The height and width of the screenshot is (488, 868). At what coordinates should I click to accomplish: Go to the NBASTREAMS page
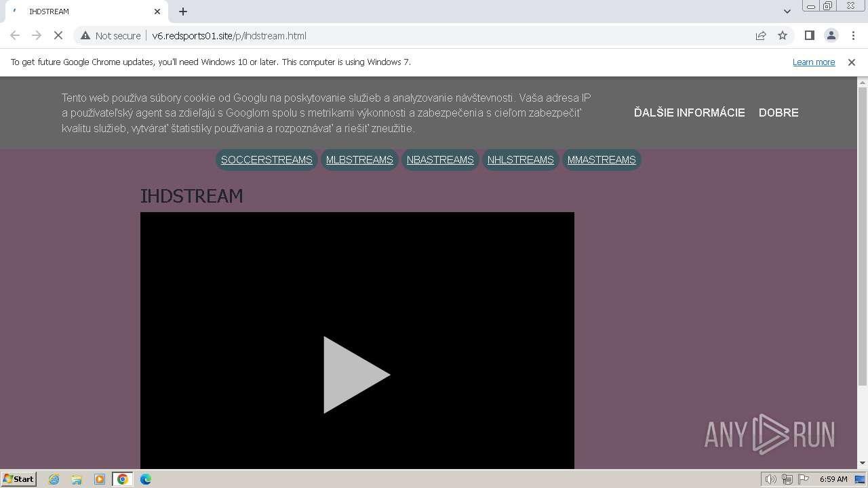[x=440, y=160]
